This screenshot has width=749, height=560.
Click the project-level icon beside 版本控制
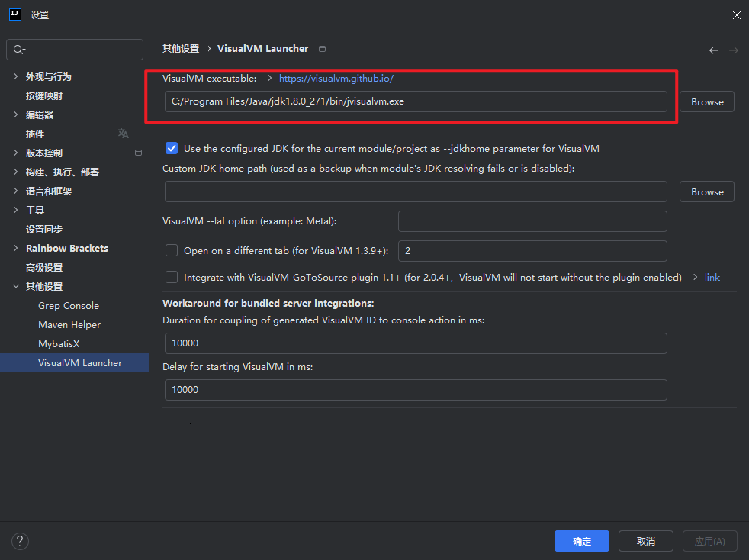(x=138, y=153)
